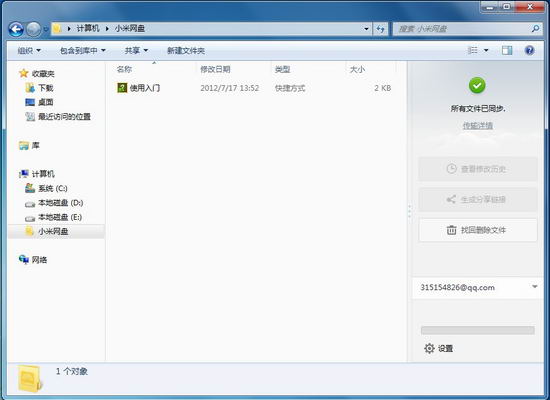Open the 传输详情 link
This screenshot has width=550, height=400.
pyautogui.click(x=477, y=125)
